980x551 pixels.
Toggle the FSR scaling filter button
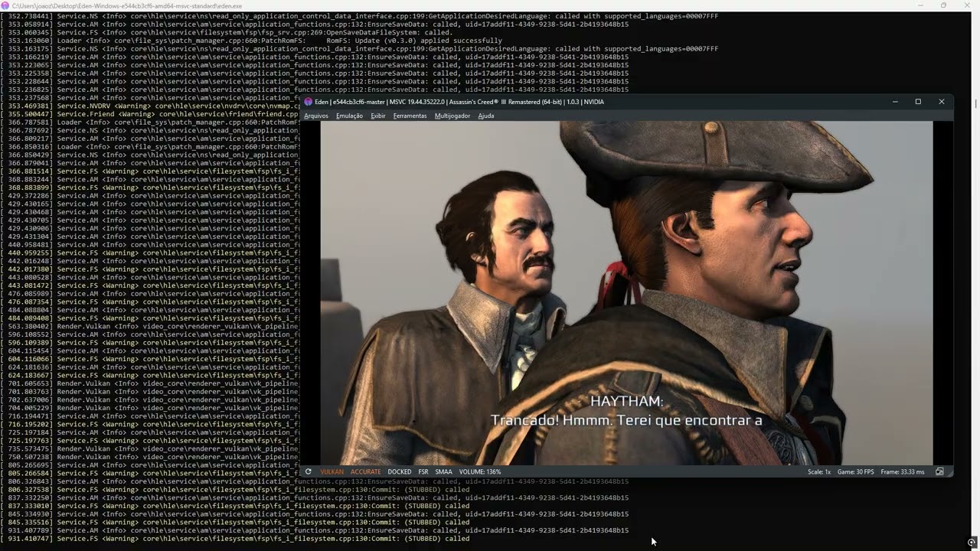click(423, 471)
